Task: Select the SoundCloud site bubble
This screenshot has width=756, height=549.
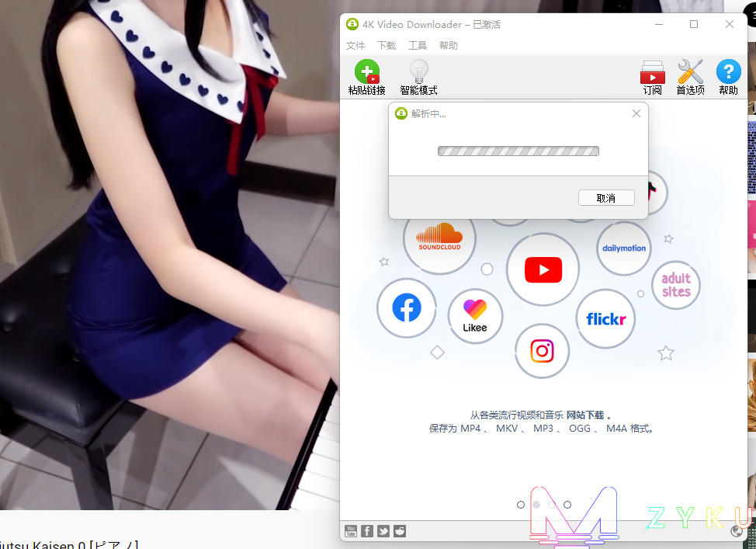Action: pyautogui.click(x=440, y=238)
